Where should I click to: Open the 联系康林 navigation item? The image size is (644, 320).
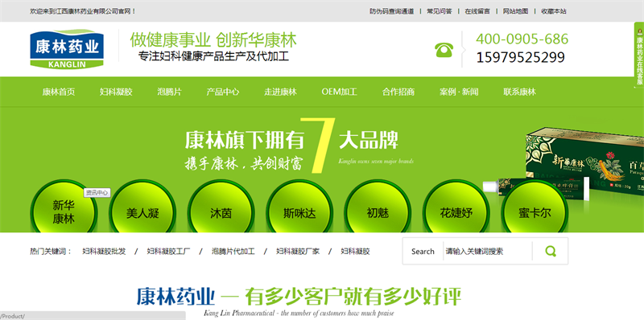tap(519, 92)
